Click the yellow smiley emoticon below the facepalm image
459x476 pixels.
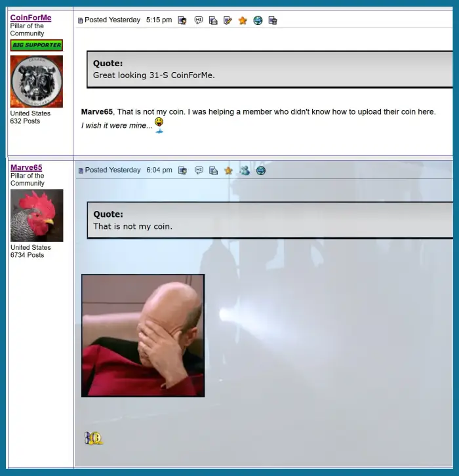click(94, 439)
